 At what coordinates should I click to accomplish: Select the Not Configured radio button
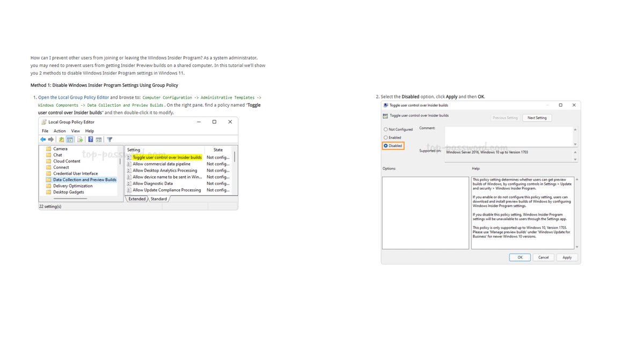pyautogui.click(x=386, y=129)
